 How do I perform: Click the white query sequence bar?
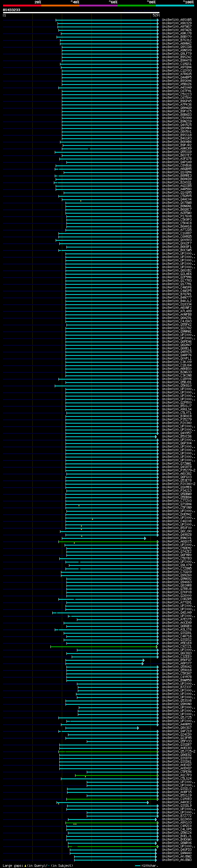81,12
